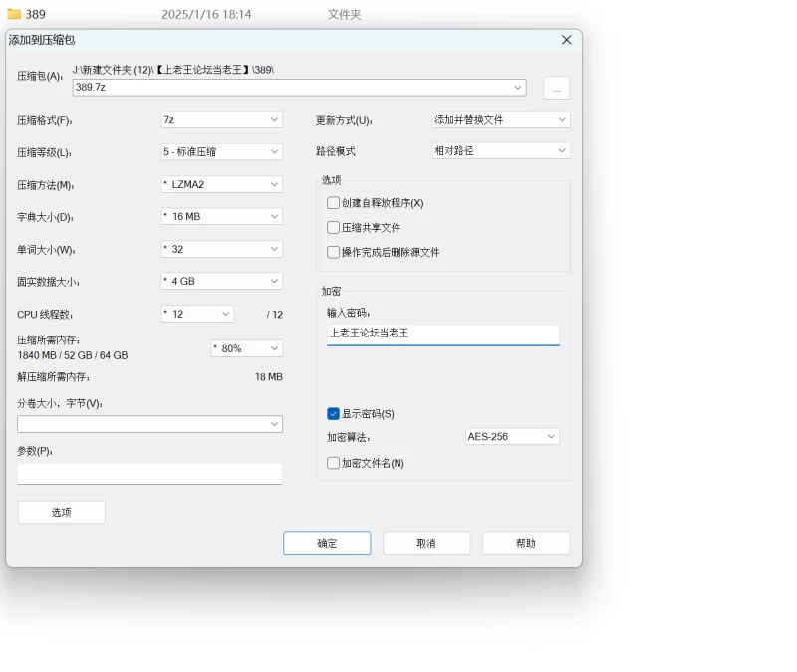Image resolution: width=797 pixels, height=672 pixels.
Task: Click the 18 MB decompression memory value
Action: point(269,377)
